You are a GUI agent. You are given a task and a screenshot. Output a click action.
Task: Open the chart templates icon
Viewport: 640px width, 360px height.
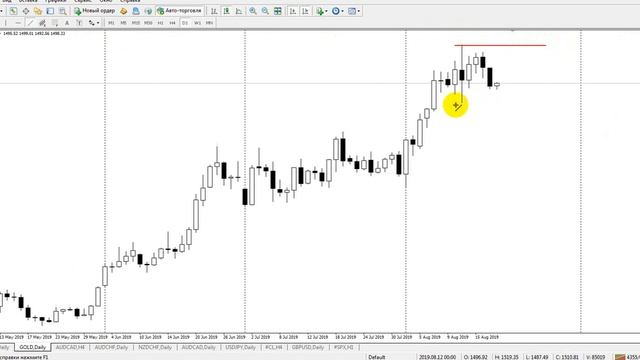point(352,11)
